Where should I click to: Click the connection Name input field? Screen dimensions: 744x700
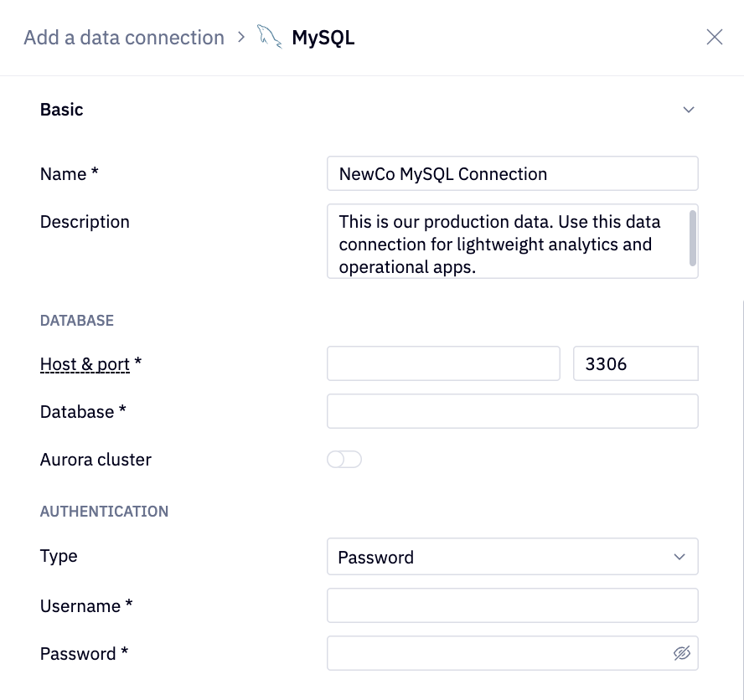pos(512,174)
